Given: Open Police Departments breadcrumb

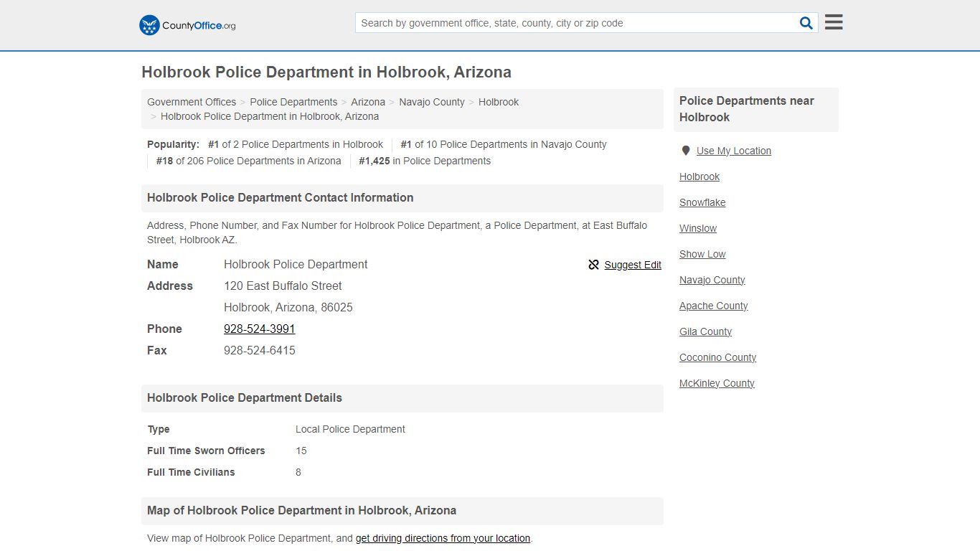Looking at the screenshot, I should 293,102.
